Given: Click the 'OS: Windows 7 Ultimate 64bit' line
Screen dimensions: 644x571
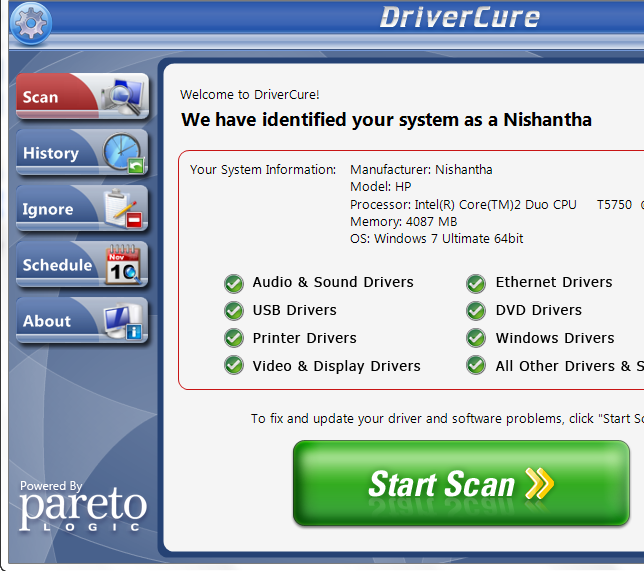Looking at the screenshot, I should (437, 239).
